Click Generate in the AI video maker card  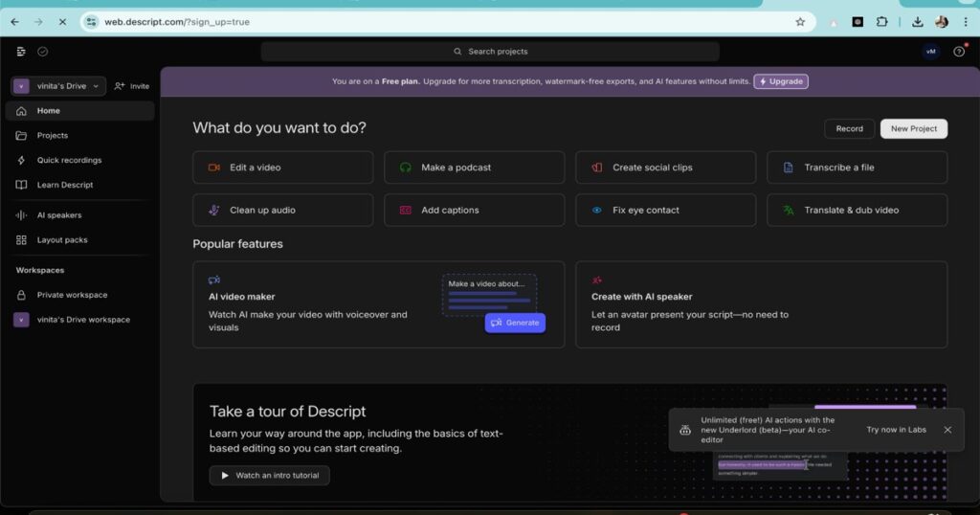pos(515,323)
